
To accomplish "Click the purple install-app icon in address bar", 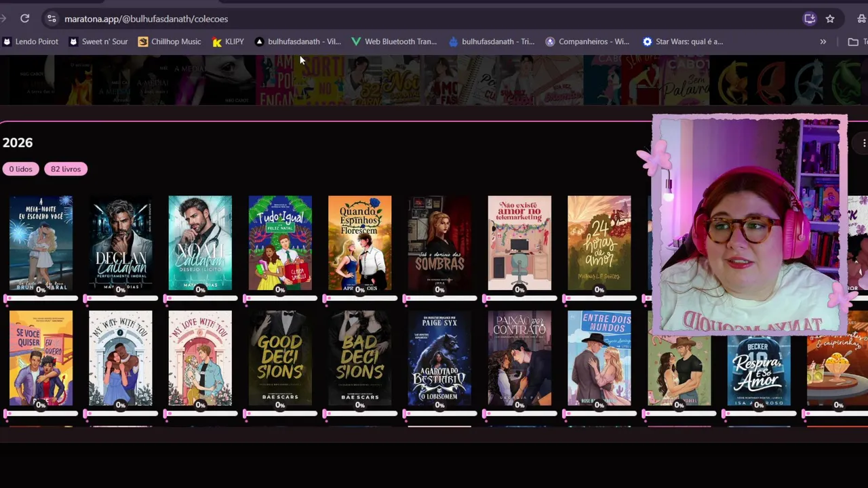I will coord(810,19).
